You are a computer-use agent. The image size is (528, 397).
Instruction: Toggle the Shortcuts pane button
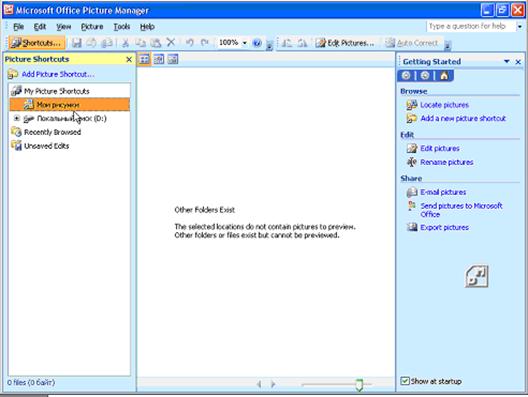(37, 43)
